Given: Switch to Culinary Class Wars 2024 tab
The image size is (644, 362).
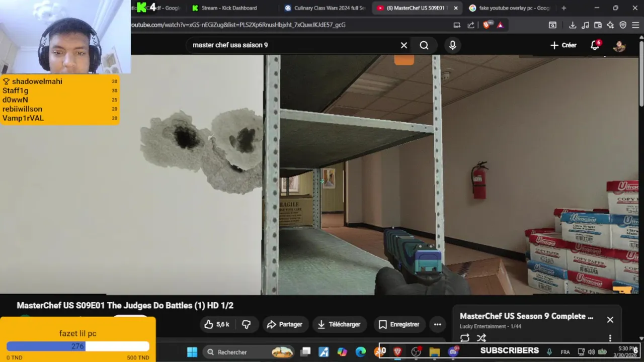Looking at the screenshot, I should click(325, 8).
